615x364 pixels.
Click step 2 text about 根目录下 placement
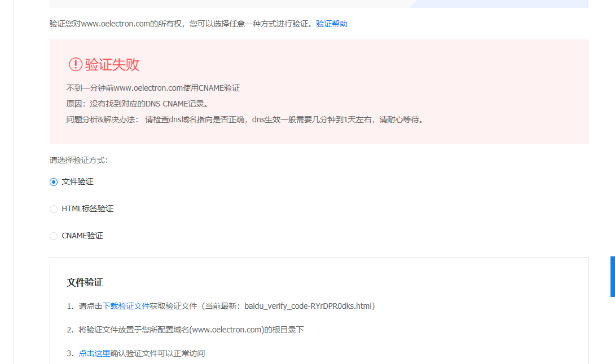(x=191, y=330)
